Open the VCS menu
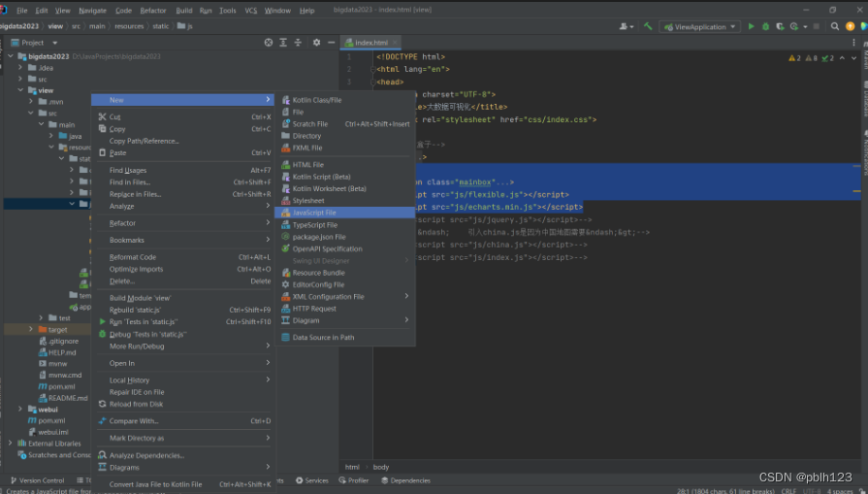868x494 pixels. [251, 11]
